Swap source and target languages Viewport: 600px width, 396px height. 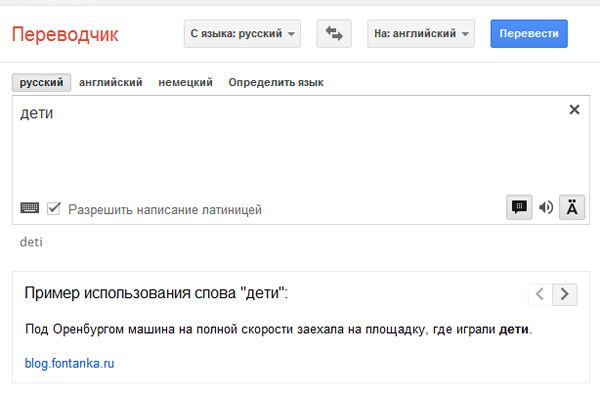pyautogui.click(x=334, y=34)
